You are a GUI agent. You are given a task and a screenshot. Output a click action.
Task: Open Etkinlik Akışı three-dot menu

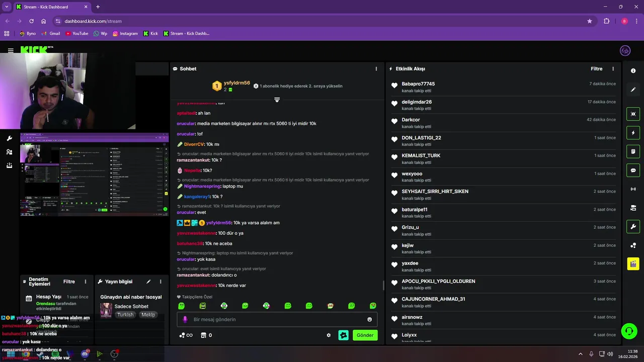[x=613, y=69]
